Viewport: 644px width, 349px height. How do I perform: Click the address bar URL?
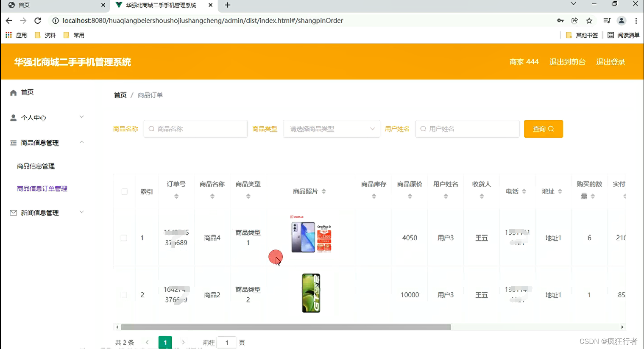coord(203,21)
